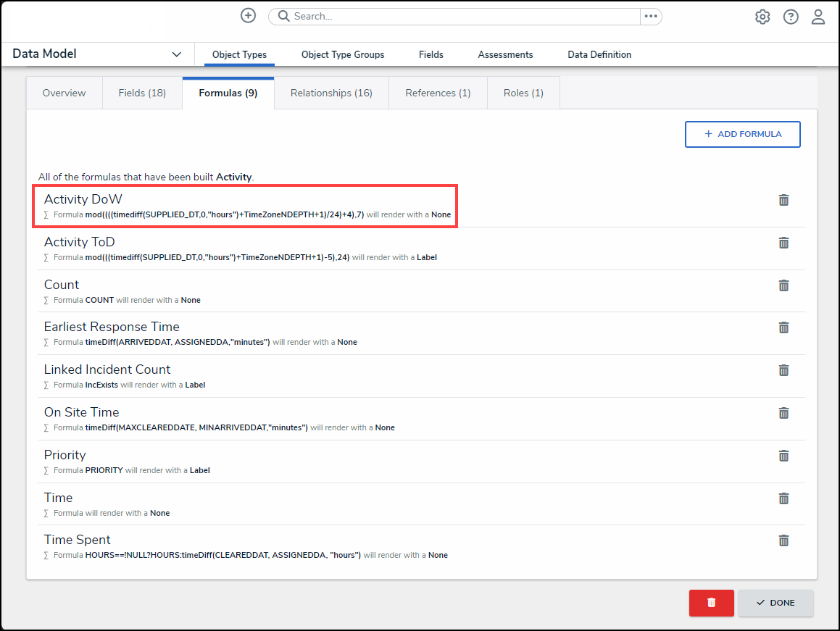This screenshot has height=631, width=840.
Task: Click the red delete object button
Action: [x=711, y=603]
